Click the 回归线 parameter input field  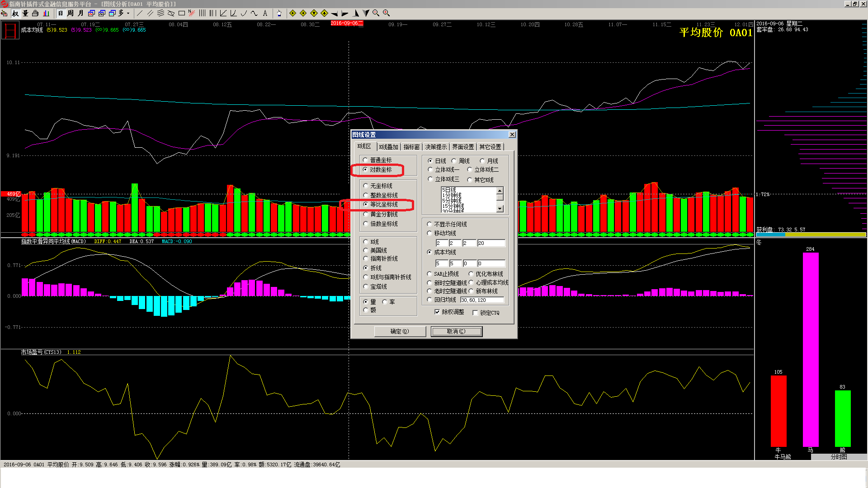pos(481,300)
